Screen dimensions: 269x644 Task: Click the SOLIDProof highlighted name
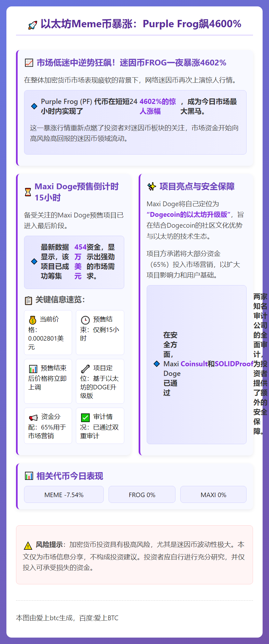234,364
